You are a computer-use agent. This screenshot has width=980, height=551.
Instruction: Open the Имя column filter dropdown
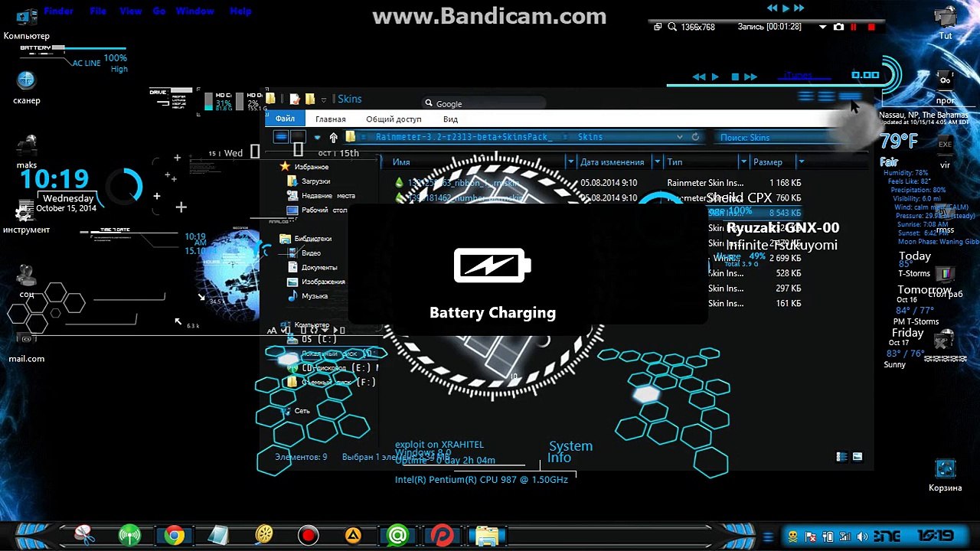click(x=570, y=161)
